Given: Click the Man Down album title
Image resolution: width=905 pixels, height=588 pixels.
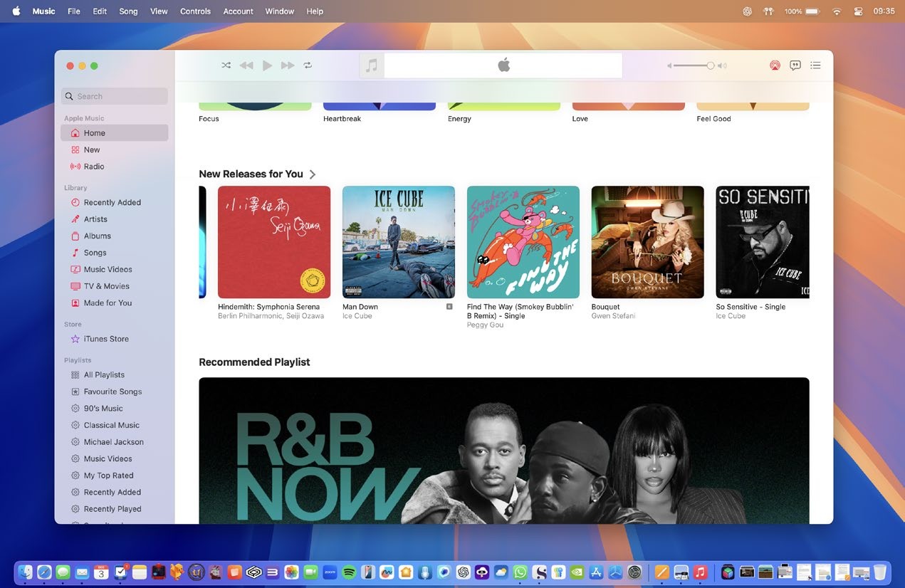Looking at the screenshot, I should click(360, 307).
